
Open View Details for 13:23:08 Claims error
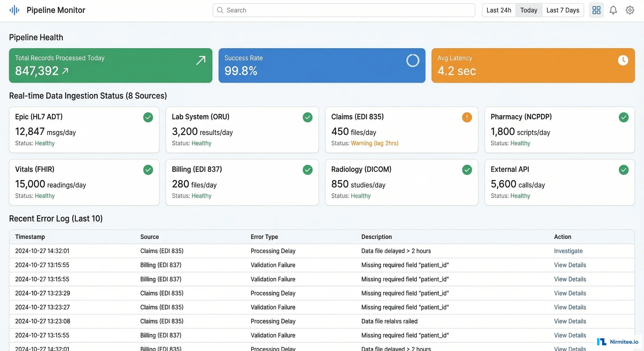point(570,321)
